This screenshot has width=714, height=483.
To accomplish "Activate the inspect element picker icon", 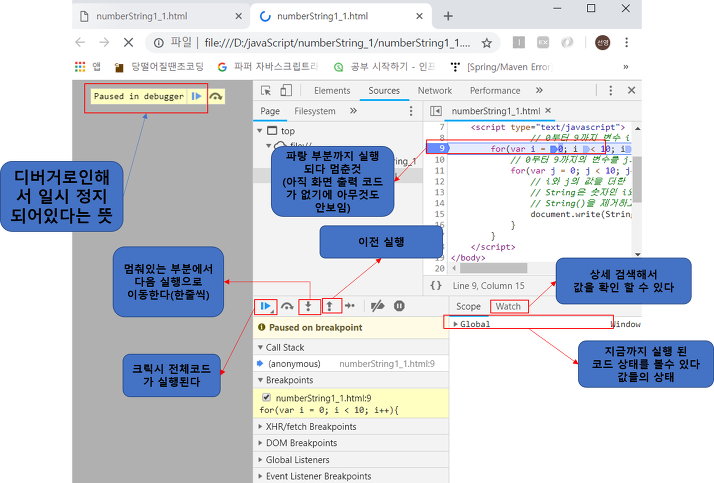I will click(266, 90).
